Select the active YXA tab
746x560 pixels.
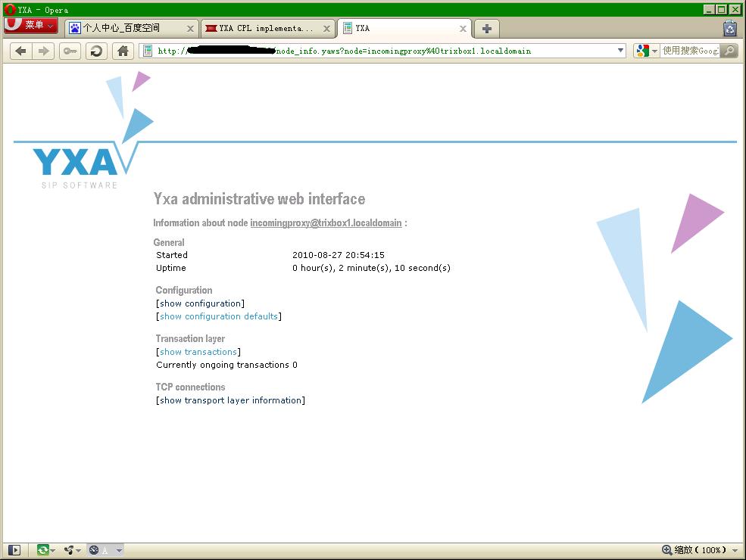click(x=404, y=29)
